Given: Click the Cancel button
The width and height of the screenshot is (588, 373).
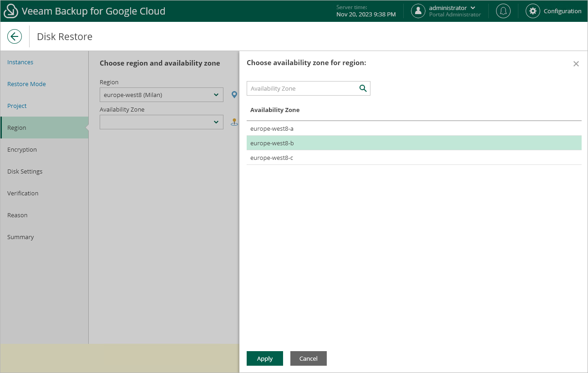Looking at the screenshot, I should [x=308, y=358].
